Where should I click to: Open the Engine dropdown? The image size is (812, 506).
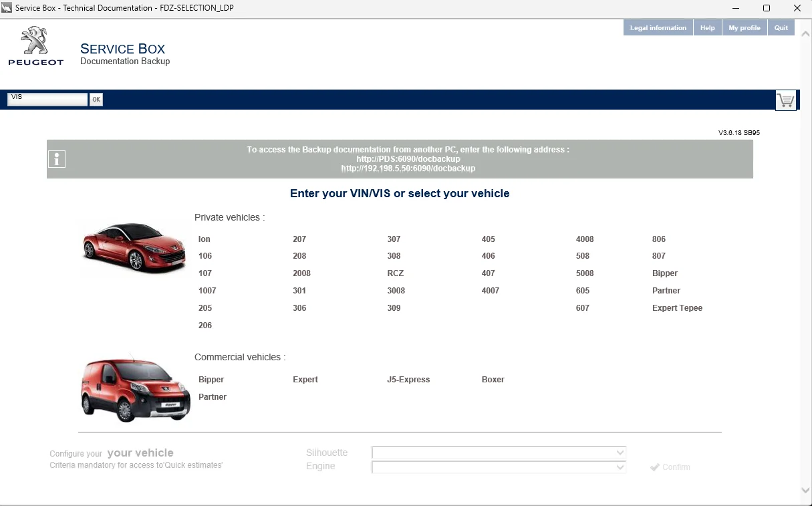499,467
